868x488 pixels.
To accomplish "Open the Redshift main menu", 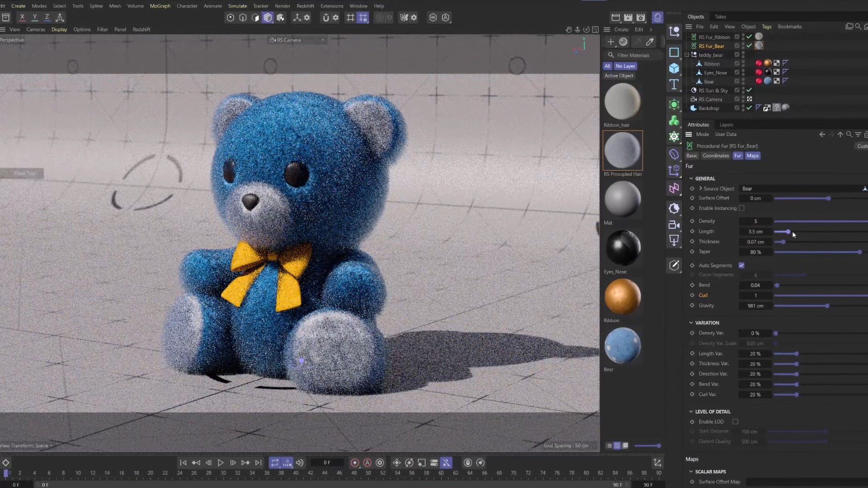I will (x=305, y=6).
